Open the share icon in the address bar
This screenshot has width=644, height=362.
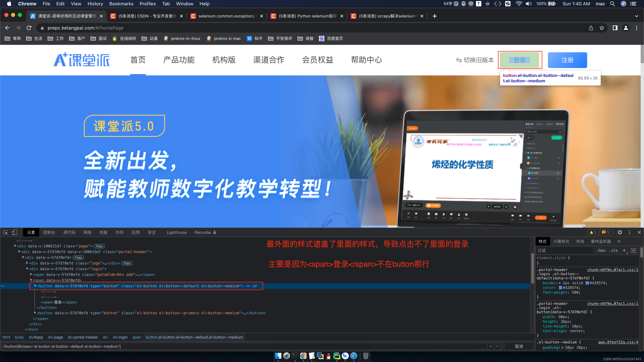(x=591, y=28)
